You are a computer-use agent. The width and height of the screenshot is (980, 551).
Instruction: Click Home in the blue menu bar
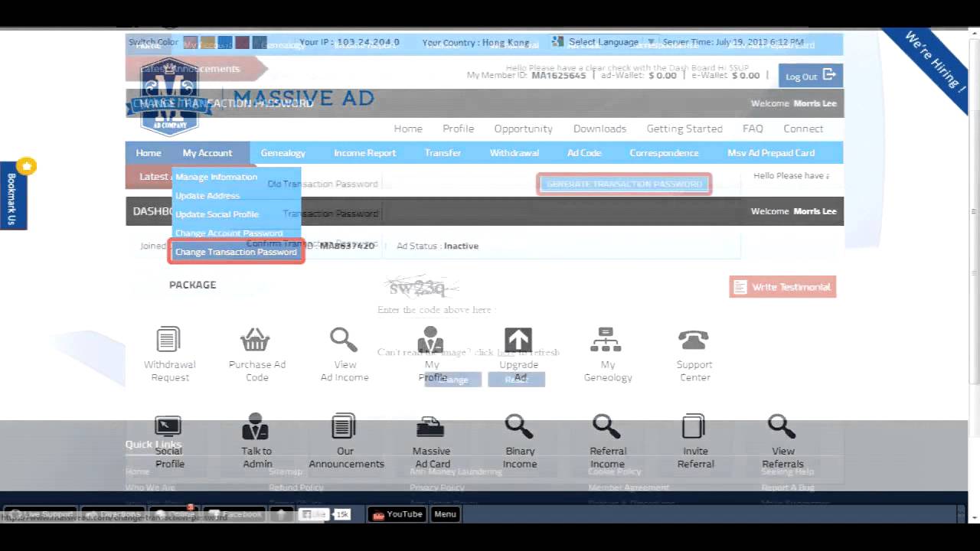149,153
